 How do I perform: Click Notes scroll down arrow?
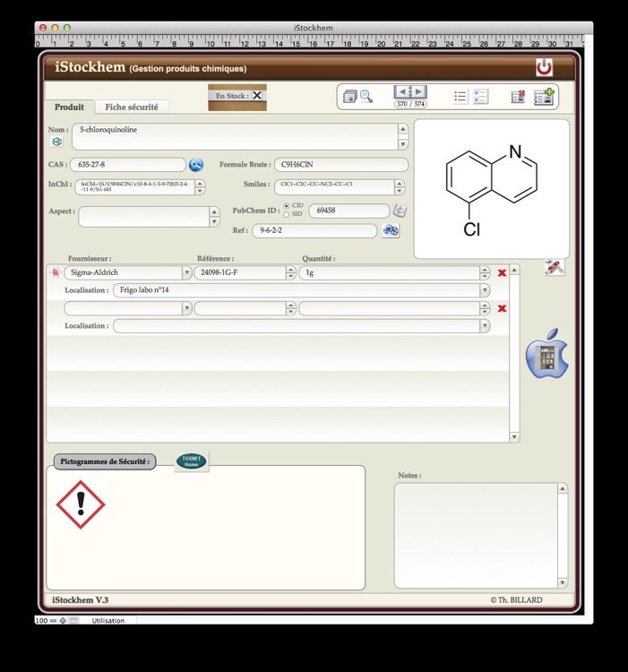[x=562, y=582]
